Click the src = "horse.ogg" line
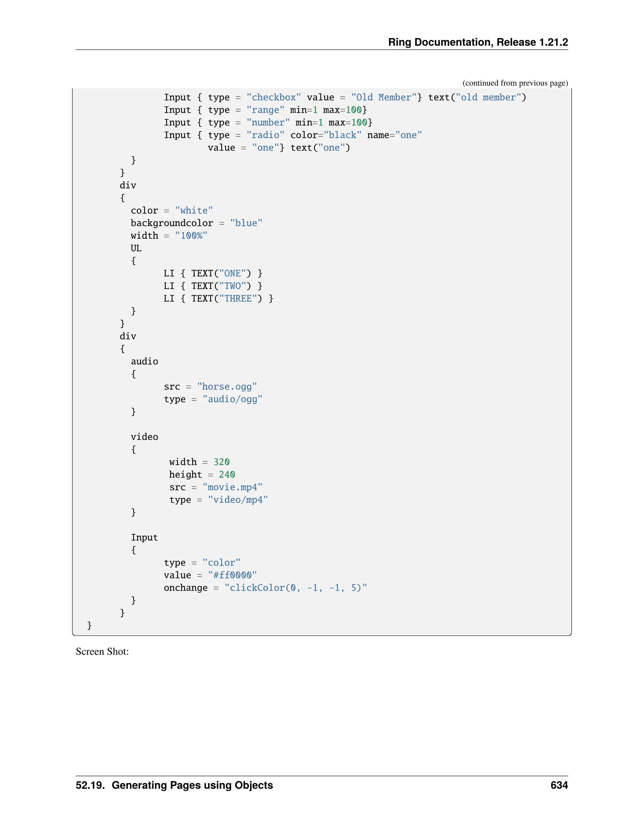Image resolution: width=644 pixels, height=833 pixels. tap(210, 387)
